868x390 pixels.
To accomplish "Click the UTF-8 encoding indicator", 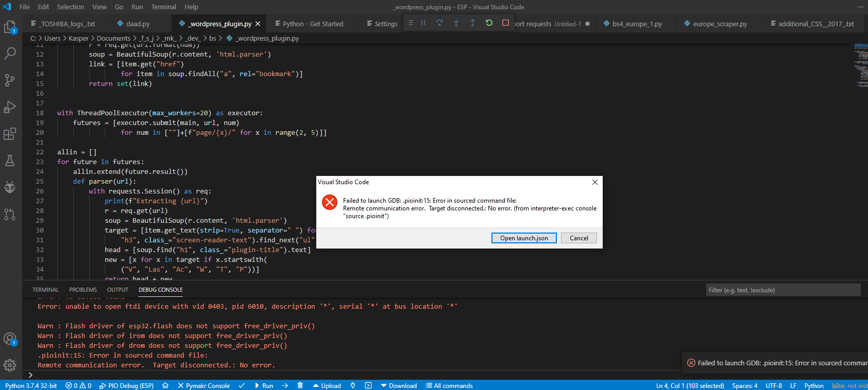I will pos(774,385).
